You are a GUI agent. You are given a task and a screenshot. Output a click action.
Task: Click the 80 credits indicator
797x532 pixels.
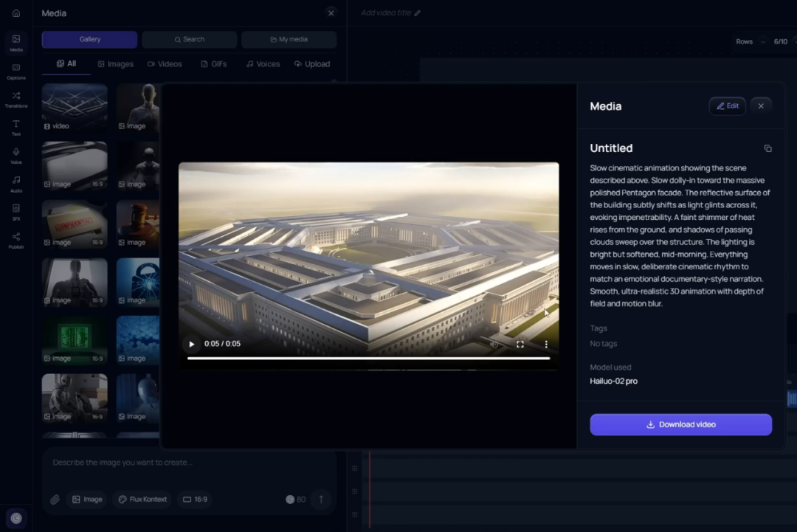coord(295,500)
